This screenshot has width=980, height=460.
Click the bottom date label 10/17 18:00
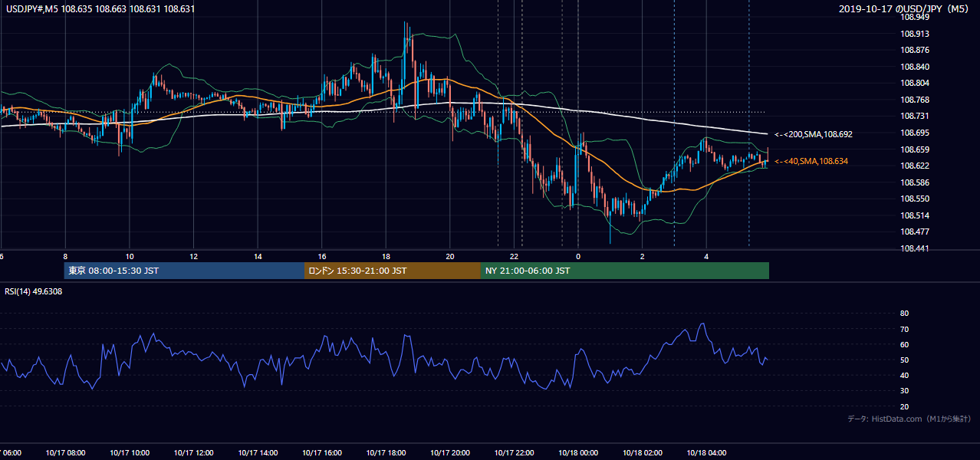pyautogui.click(x=386, y=453)
